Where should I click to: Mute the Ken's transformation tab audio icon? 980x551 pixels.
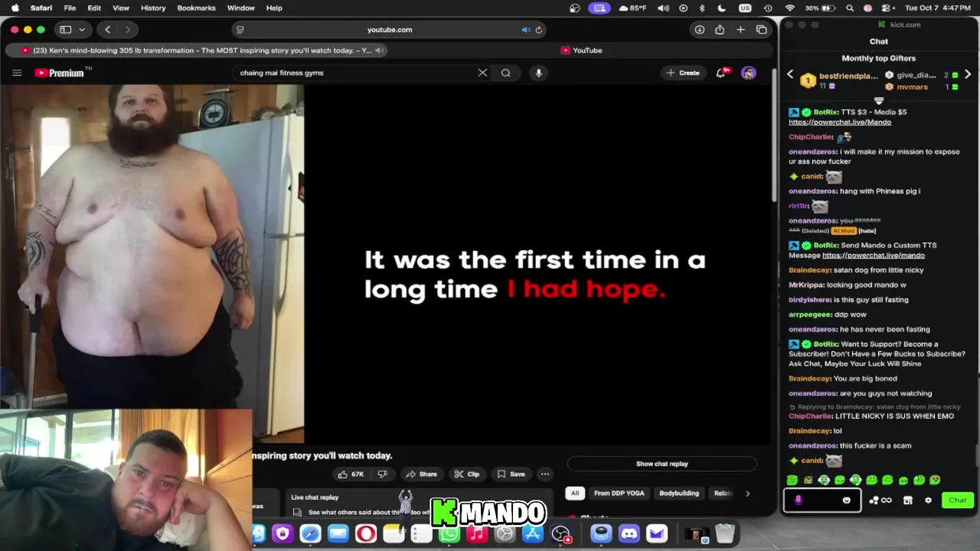click(x=379, y=51)
